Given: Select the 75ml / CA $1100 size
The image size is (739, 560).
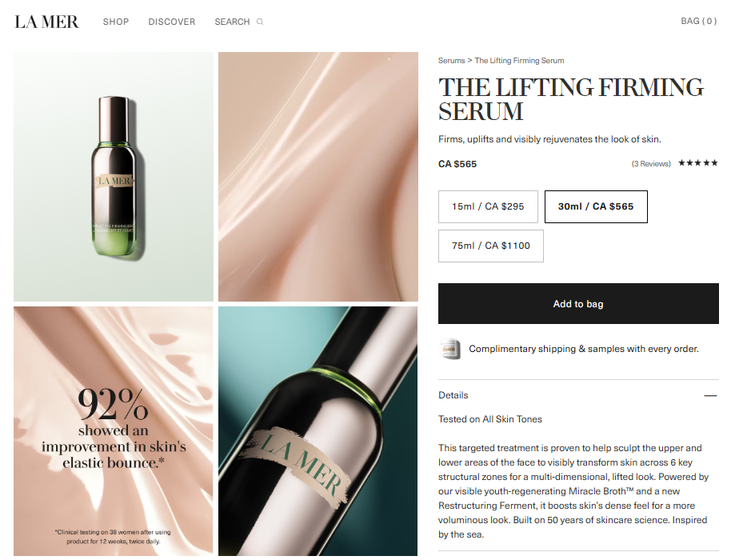Looking at the screenshot, I should [490, 246].
